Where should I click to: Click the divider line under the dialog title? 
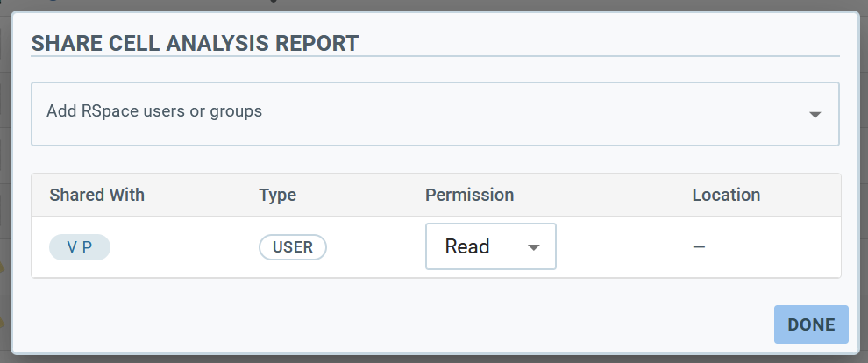tap(435, 57)
